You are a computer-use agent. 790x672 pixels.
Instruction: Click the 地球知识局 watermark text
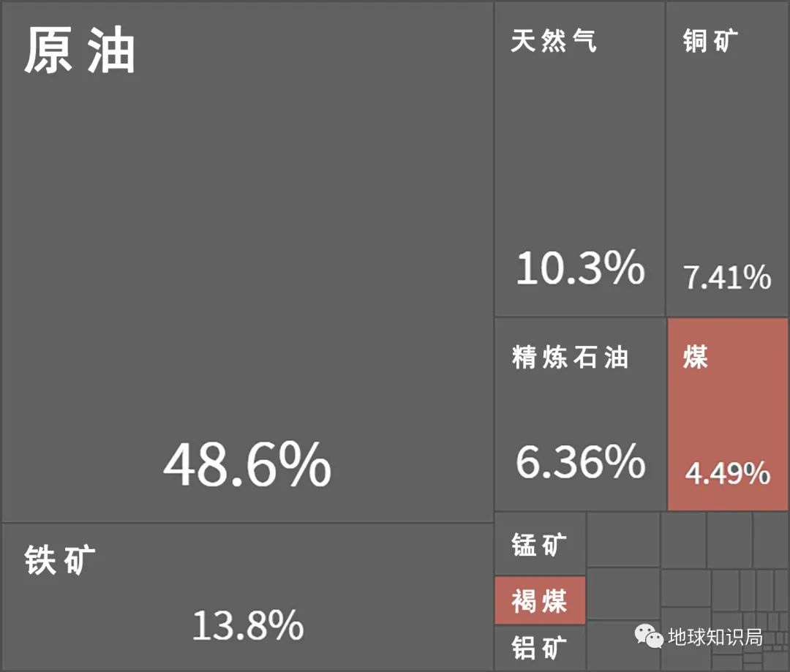click(715, 637)
